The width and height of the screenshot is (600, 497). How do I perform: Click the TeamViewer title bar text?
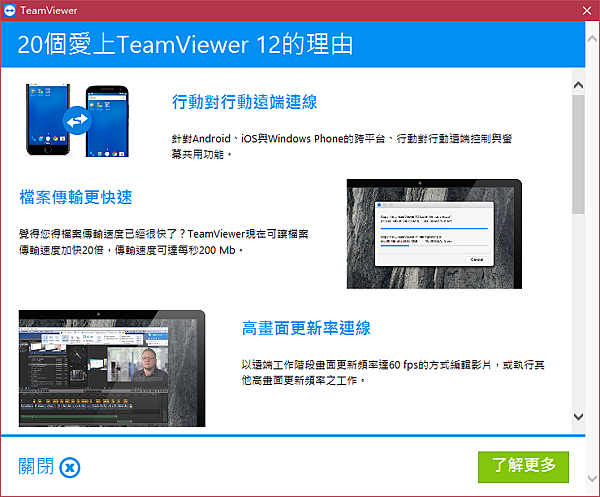pos(49,10)
